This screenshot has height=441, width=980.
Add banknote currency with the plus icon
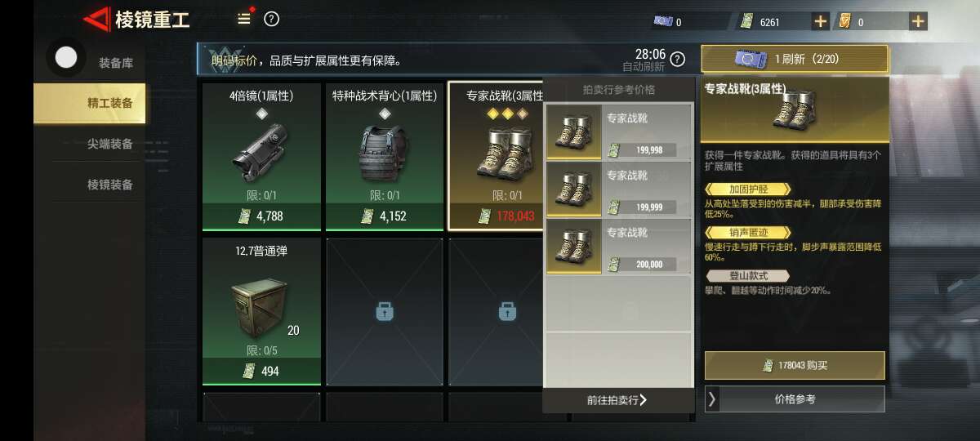[821, 21]
